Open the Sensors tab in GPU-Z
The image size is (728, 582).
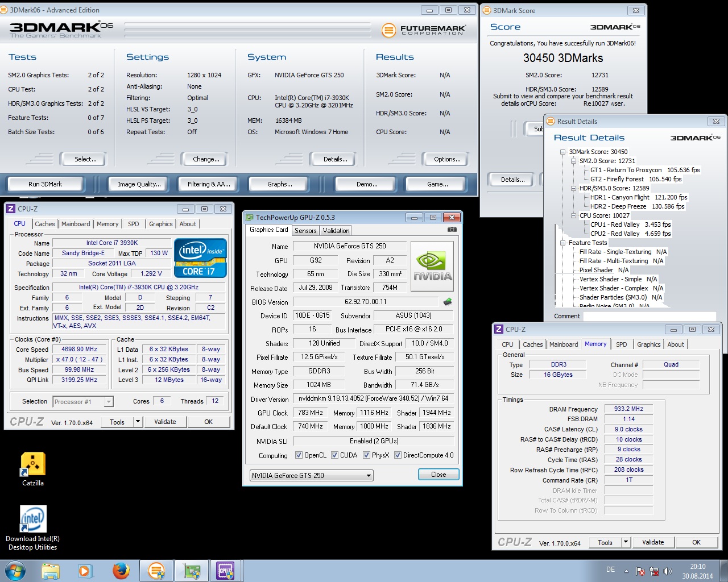[305, 230]
